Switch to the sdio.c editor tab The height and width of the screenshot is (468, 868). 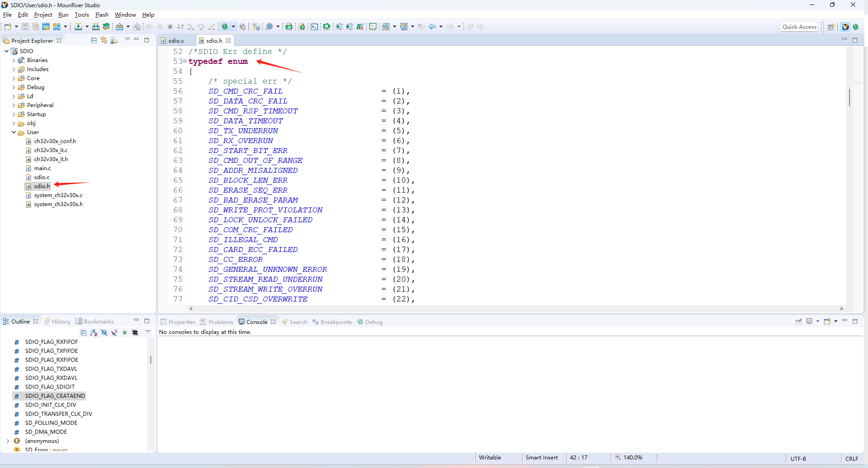[176, 40]
